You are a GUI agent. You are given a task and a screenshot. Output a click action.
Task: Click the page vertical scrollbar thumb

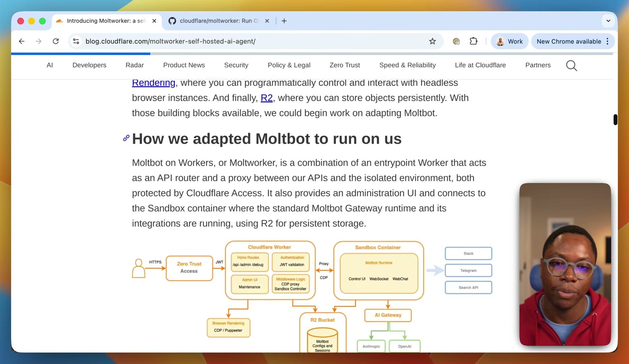[x=615, y=120]
